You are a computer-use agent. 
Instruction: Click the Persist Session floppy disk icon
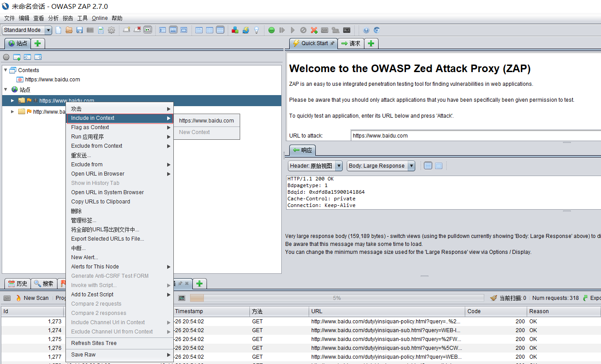[80, 30]
